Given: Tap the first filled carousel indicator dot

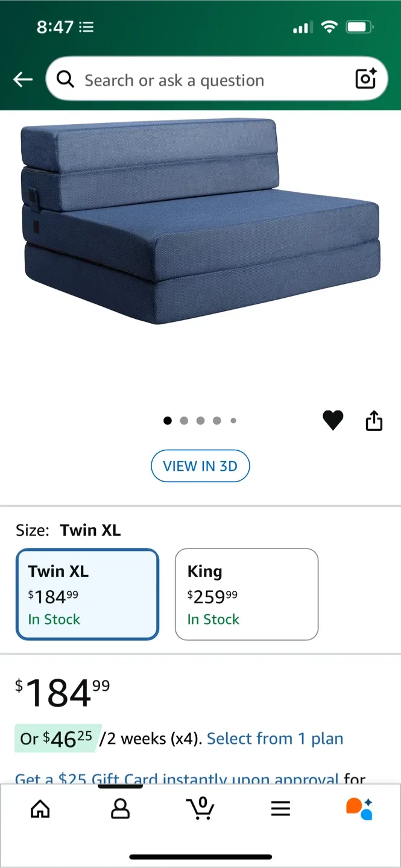Looking at the screenshot, I should click(168, 421).
